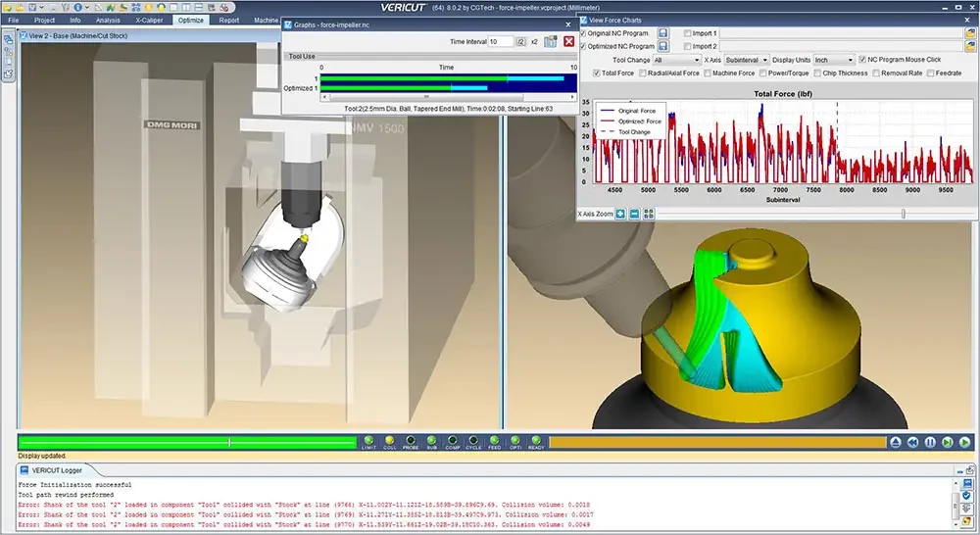Click the green simulation progress bar
980x535 pixels.
(187, 442)
